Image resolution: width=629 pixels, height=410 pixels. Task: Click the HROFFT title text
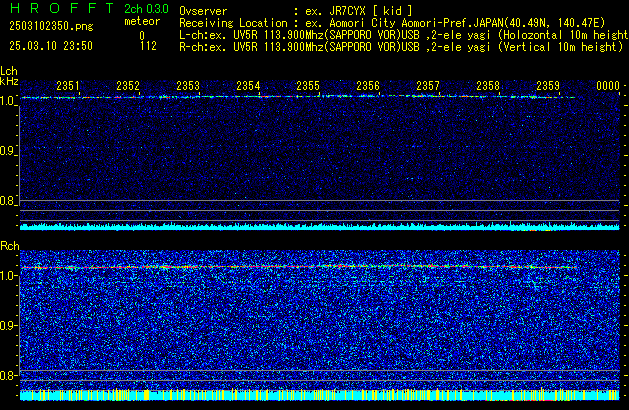coord(62,8)
